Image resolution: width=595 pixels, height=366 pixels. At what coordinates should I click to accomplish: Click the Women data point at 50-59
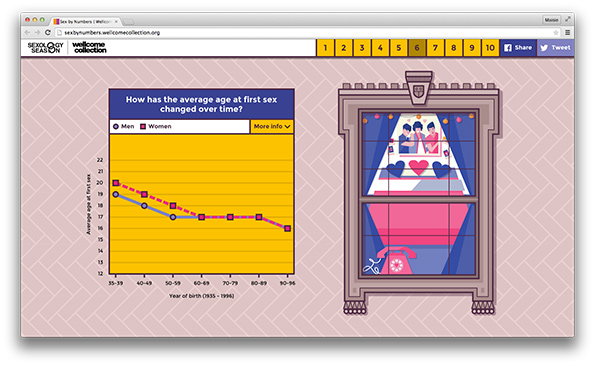pyautogui.click(x=173, y=206)
